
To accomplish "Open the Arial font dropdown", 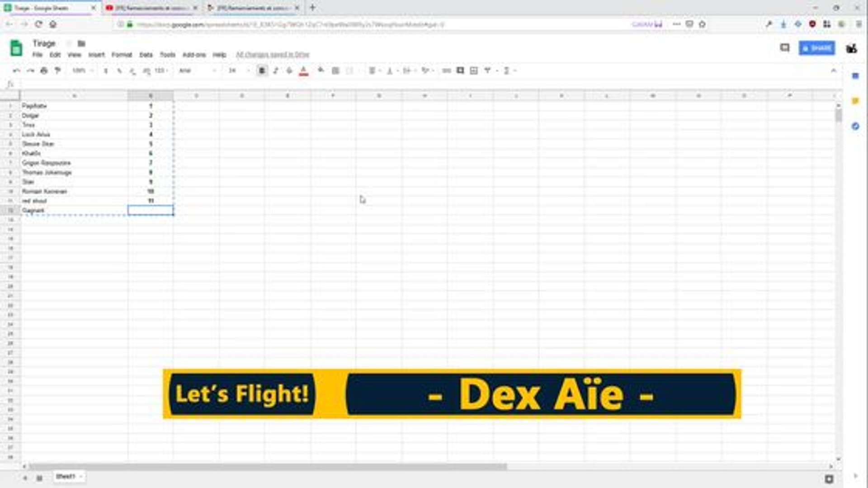I will click(x=198, y=70).
